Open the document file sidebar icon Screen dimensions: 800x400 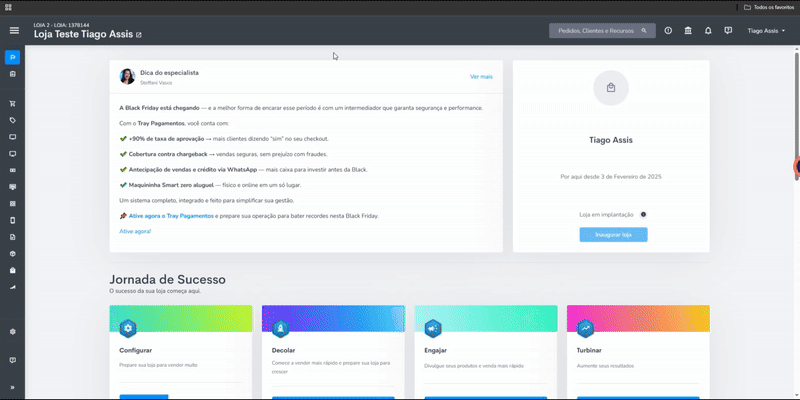(12, 237)
